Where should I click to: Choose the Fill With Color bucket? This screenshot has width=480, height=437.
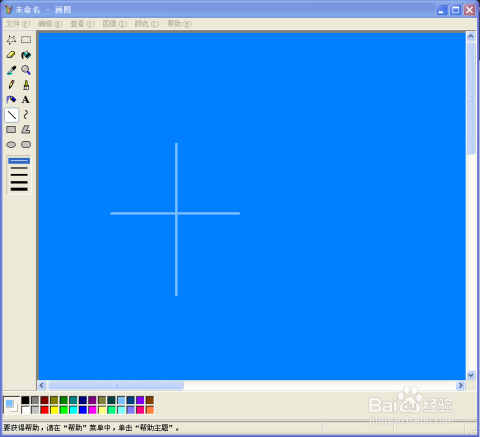click(26, 55)
